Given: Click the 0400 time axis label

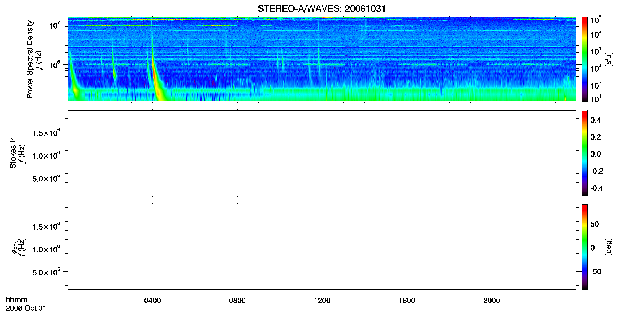Looking at the screenshot, I should (x=152, y=301).
